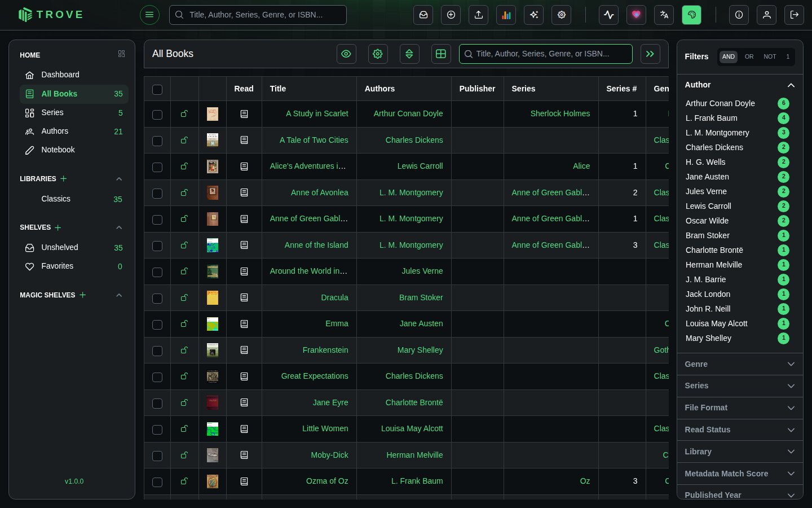Screen dimensions: 812x508
Task: Open the Authors page in sidebar
Action: click(x=74, y=131)
